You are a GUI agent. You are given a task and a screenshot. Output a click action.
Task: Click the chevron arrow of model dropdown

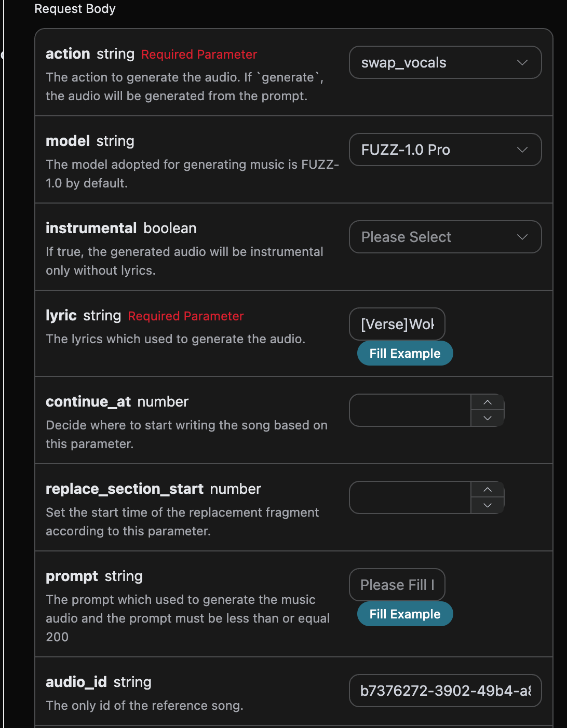522,150
